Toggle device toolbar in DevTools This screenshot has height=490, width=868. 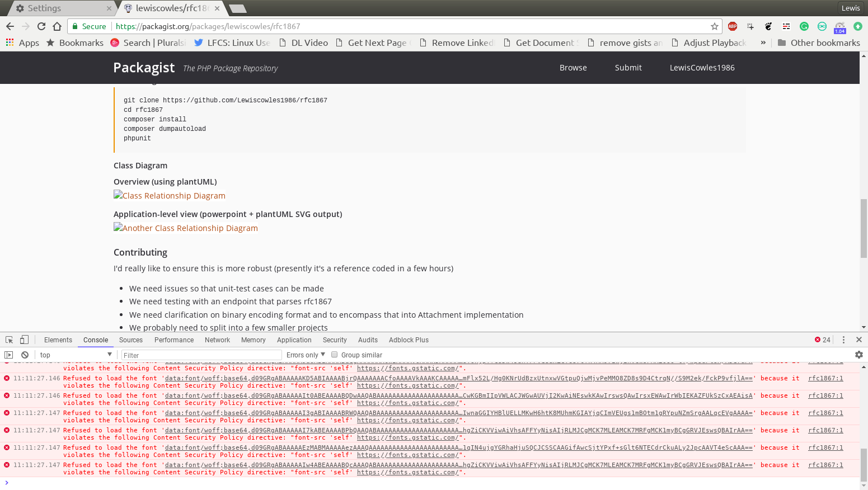(24, 340)
